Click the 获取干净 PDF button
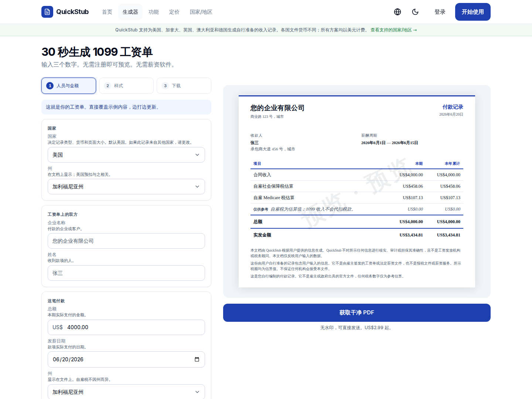Viewport: 532px width, 399px height. click(x=357, y=313)
